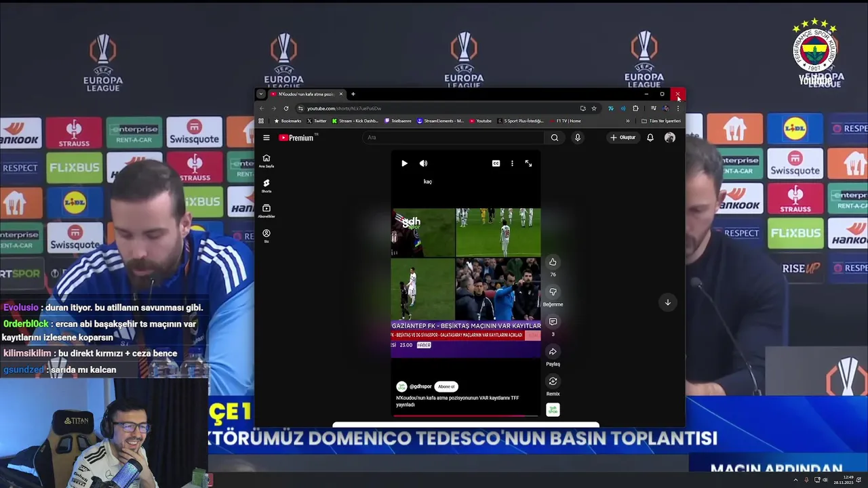Open the apps grid in bookmarks bar
Screen dimensions: 868x488
(261, 121)
